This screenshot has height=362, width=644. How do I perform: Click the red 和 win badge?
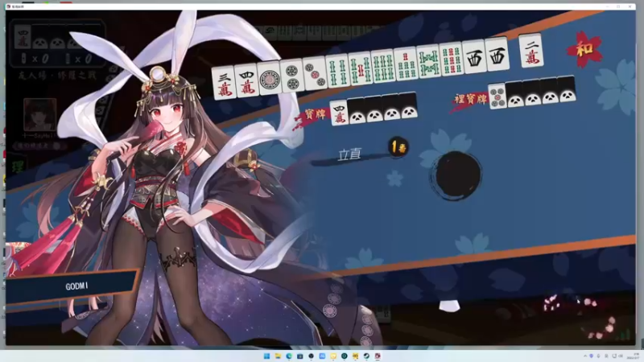[x=584, y=50]
